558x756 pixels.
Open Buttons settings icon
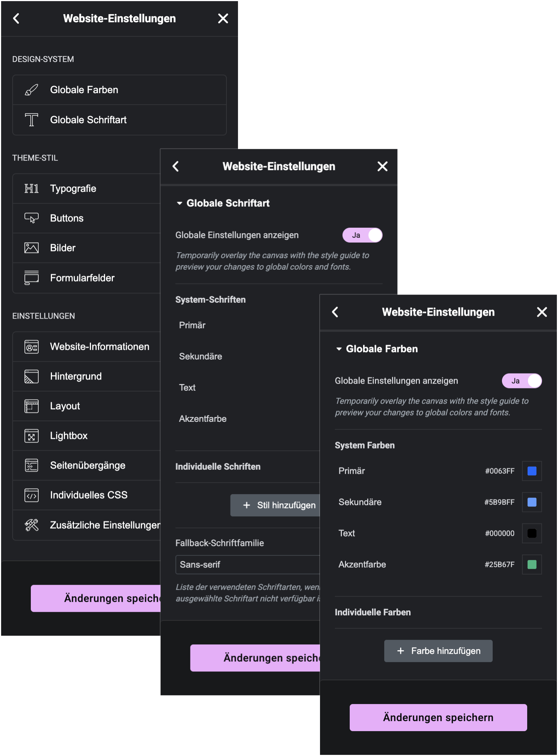pyautogui.click(x=31, y=218)
